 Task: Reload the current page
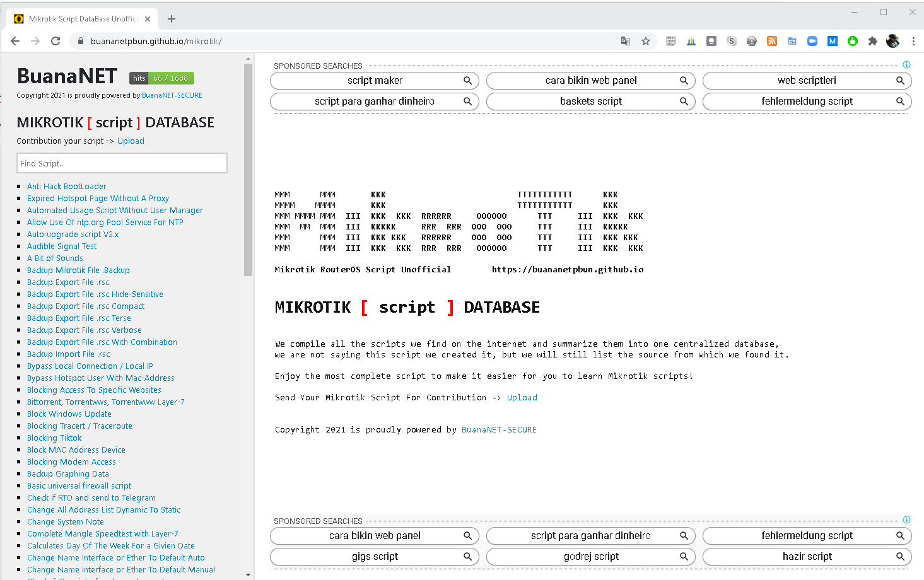[x=56, y=41]
